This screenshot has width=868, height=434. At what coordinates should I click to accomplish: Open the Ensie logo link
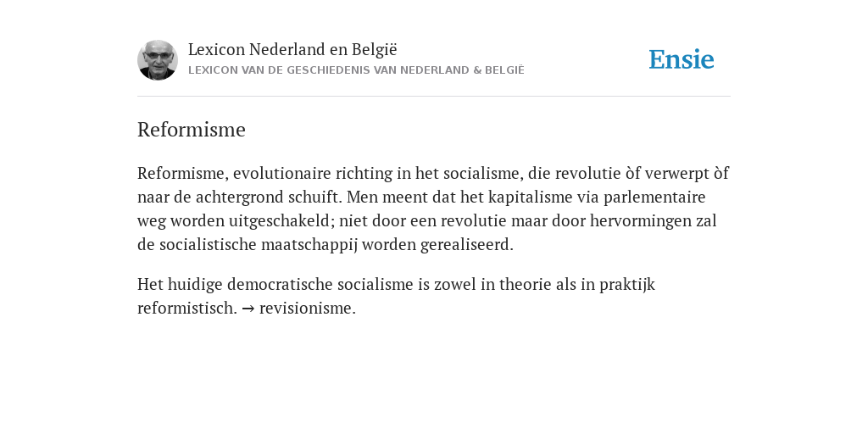pyautogui.click(x=682, y=59)
